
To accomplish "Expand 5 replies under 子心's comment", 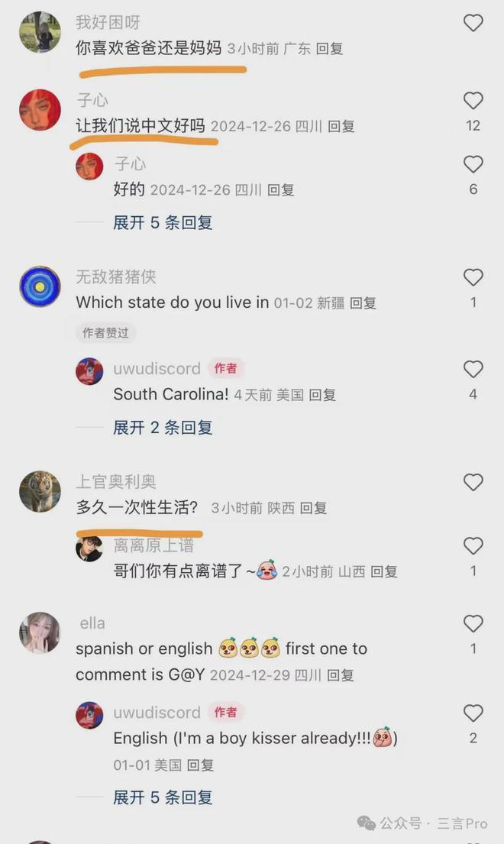I will [163, 222].
